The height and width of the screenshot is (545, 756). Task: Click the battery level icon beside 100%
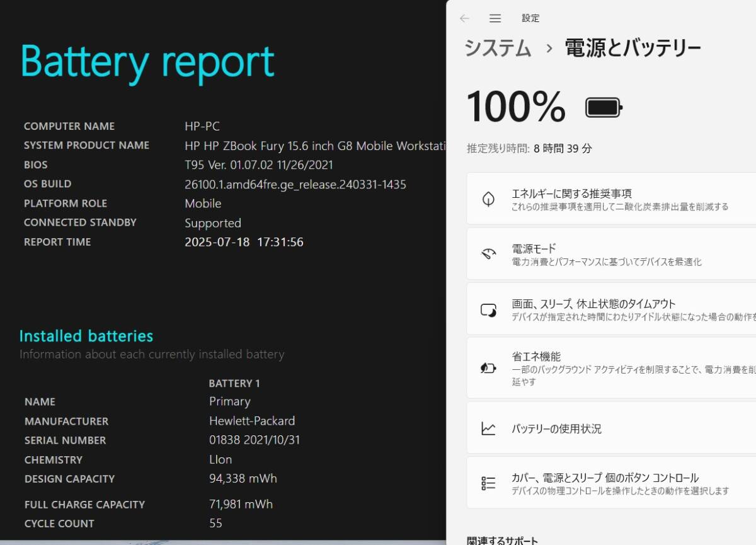[604, 108]
